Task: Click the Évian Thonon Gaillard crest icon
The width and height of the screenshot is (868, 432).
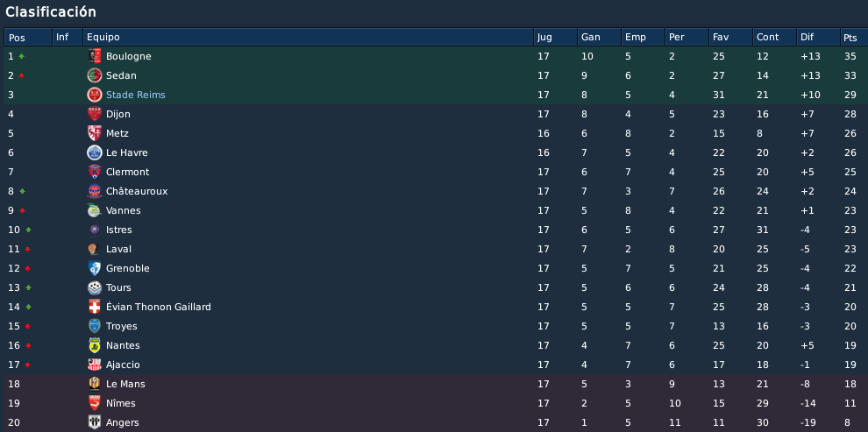Action: pyautogui.click(x=95, y=307)
